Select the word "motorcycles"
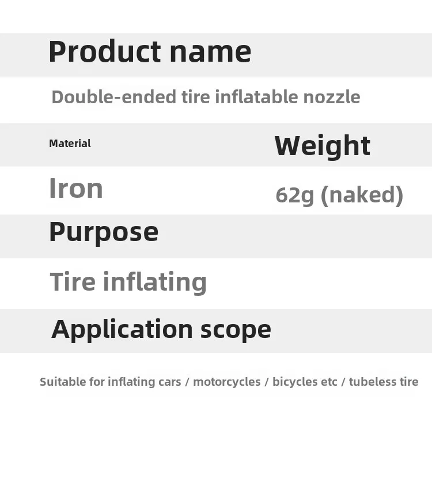The width and height of the screenshot is (432, 504). click(x=226, y=382)
